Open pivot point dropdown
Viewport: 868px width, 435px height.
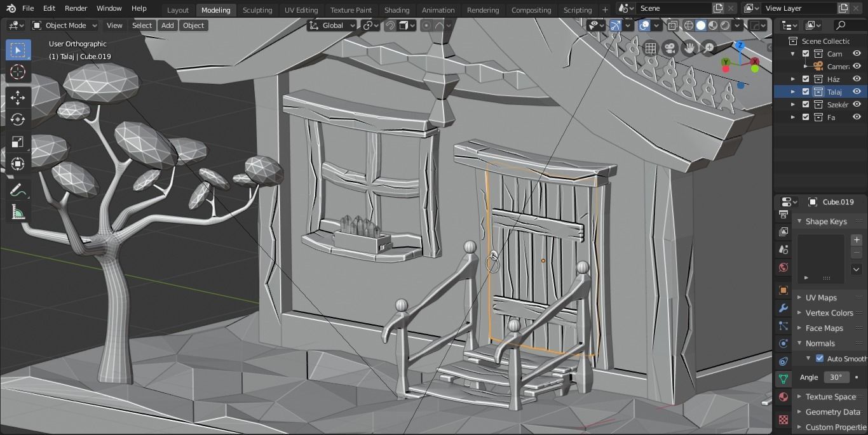coord(369,25)
